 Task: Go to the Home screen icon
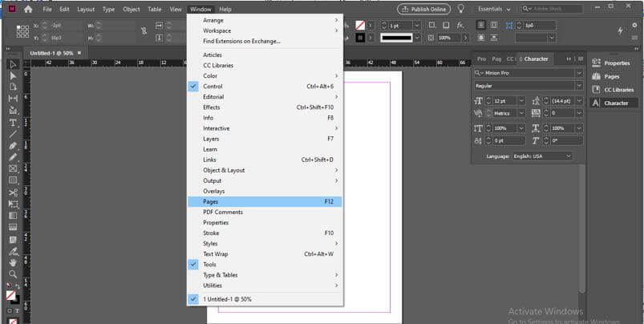pos(28,9)
